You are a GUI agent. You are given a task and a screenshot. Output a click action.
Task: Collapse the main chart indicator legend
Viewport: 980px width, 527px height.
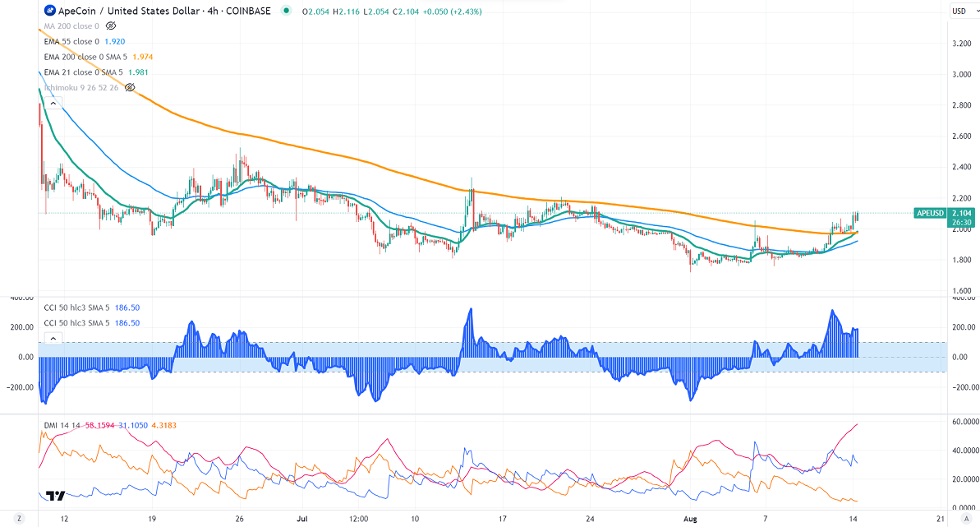coord(53,104)
